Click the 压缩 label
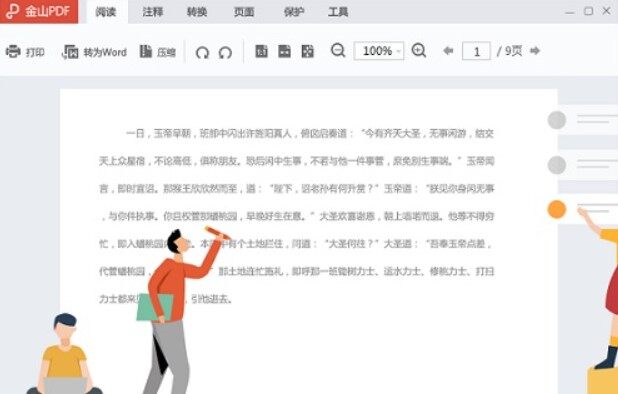The image size is (618, 394). [x=166, y=52]
